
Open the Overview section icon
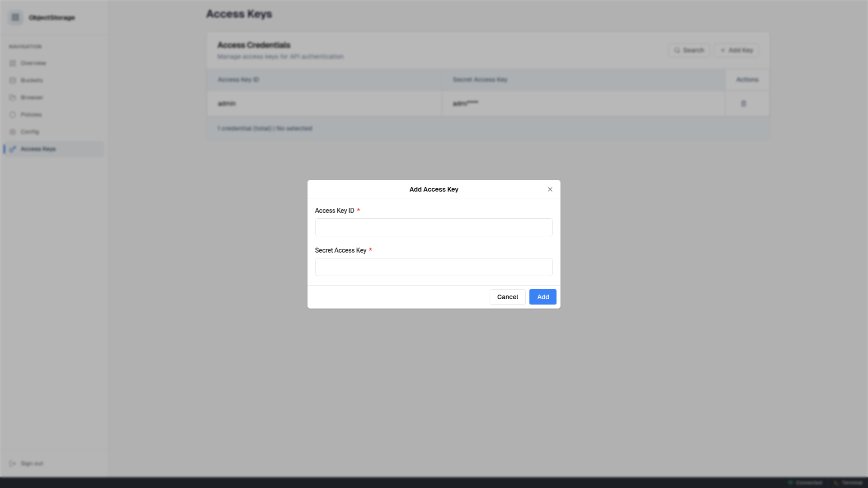pos(14,63)
